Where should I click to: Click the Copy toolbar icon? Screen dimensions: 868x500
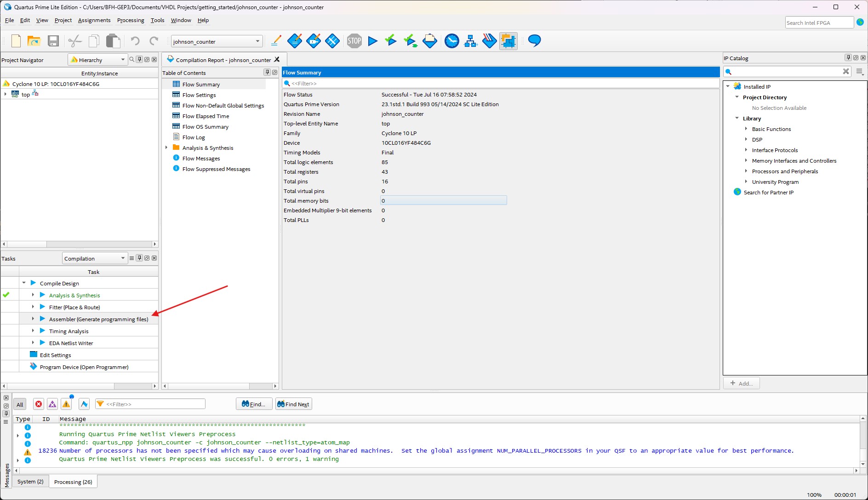[x=94, y=41]
